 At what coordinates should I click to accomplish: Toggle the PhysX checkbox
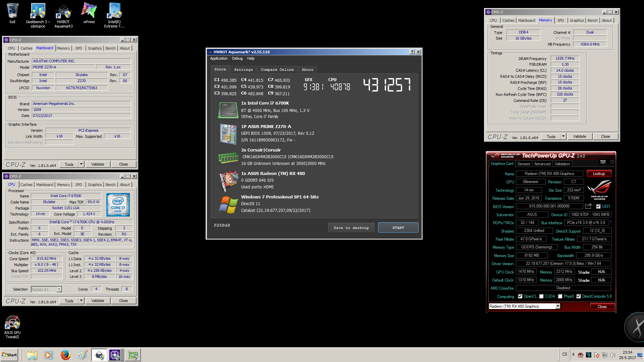tap(560, 296)
